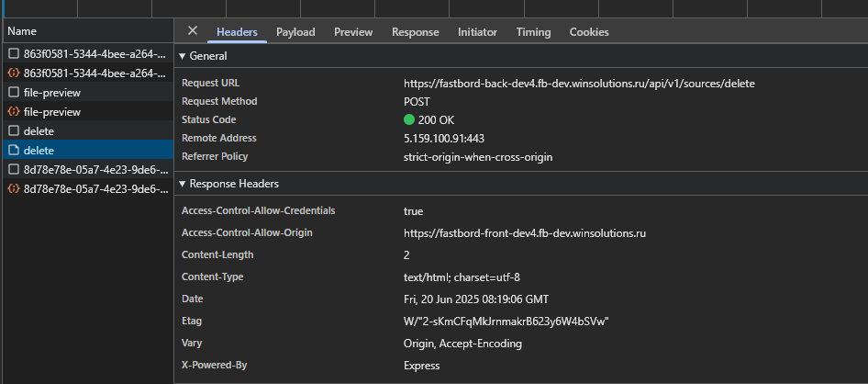Click the Request URL value
Image resolution: width=868 pixels, height=384 pixels.
(x=579, y=84)
